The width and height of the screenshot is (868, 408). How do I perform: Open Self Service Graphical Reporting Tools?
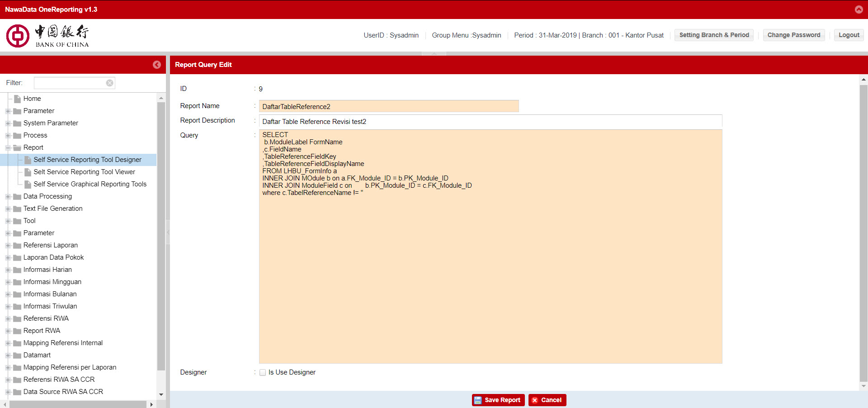point(90,184)
